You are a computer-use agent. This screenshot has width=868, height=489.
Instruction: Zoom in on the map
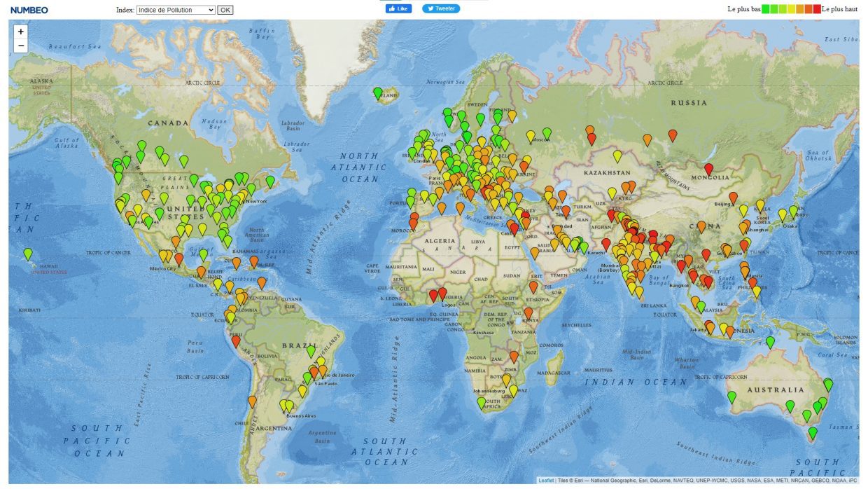point(20,32)
